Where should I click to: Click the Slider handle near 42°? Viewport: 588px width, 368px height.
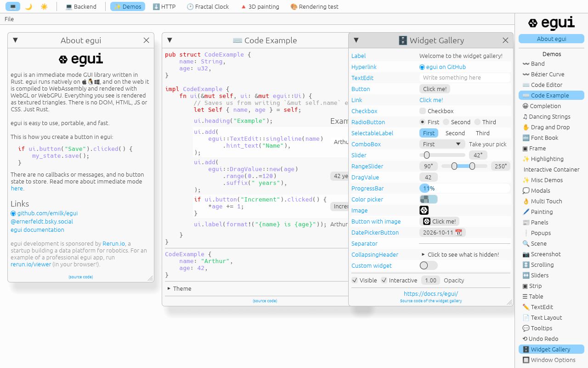[427, 155]
